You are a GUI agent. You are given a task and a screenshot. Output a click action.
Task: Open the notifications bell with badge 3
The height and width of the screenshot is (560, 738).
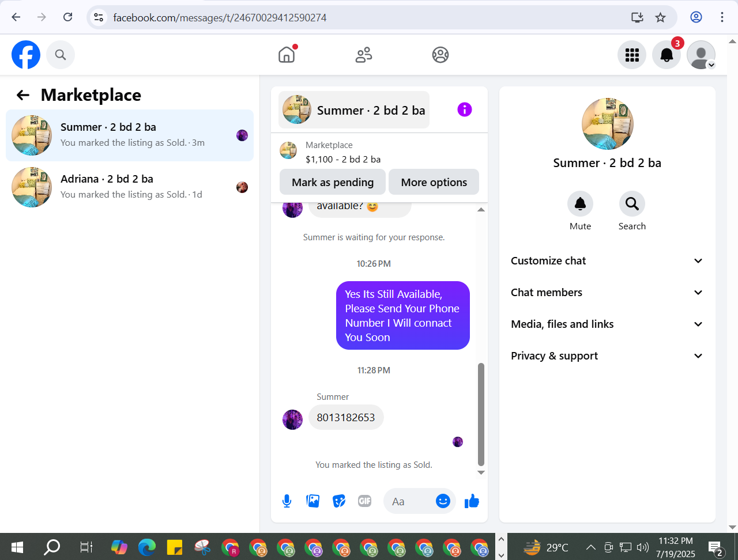point(667,55)
